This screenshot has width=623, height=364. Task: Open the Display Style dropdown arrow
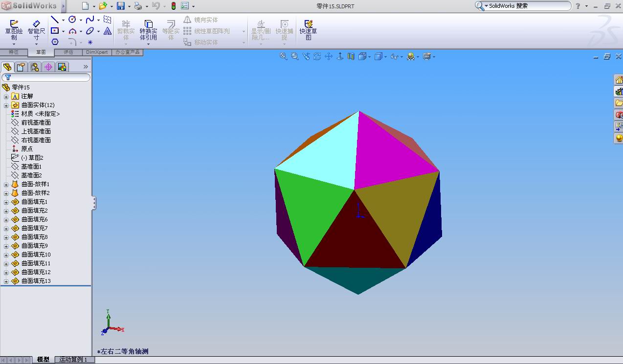coord(385,57)
